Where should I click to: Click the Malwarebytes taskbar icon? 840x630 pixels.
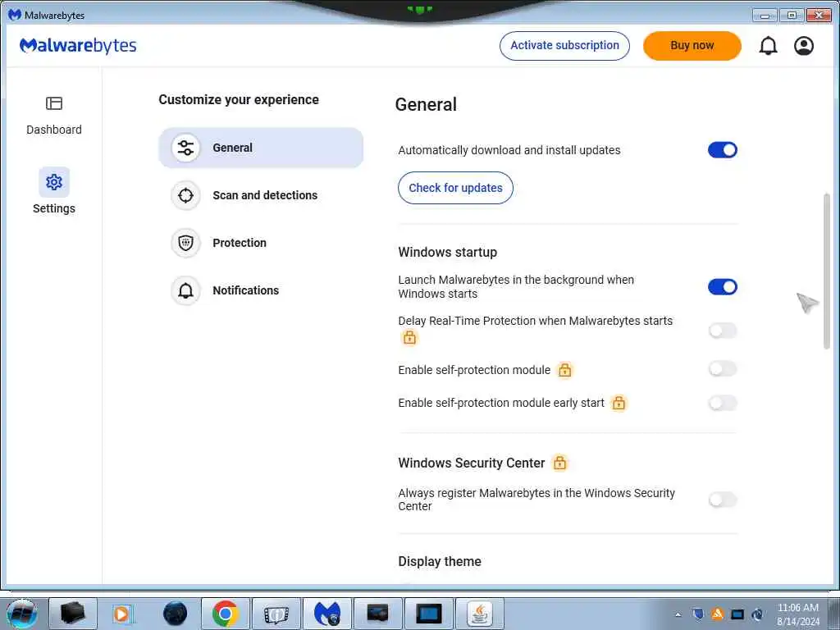pos(327,614)
